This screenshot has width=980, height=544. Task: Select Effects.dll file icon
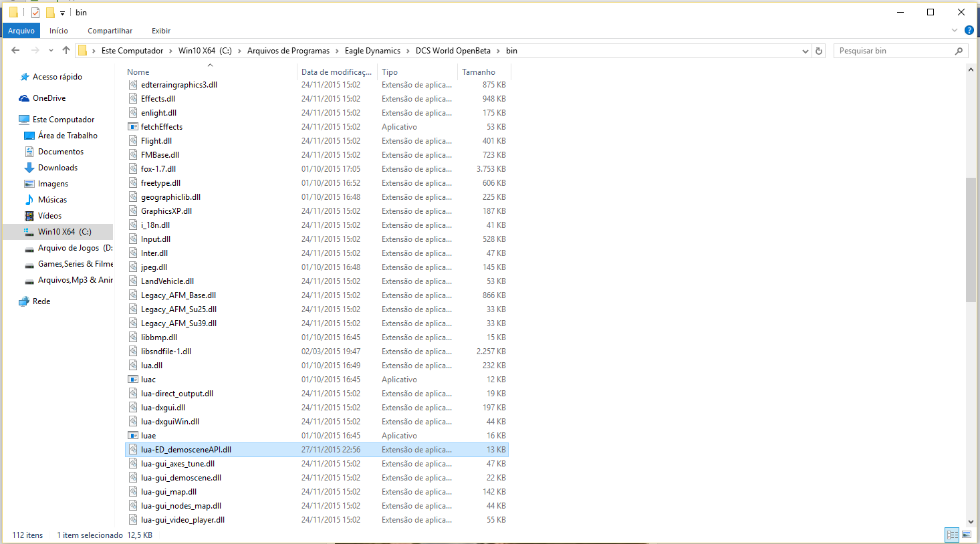(x=133, y=99)
